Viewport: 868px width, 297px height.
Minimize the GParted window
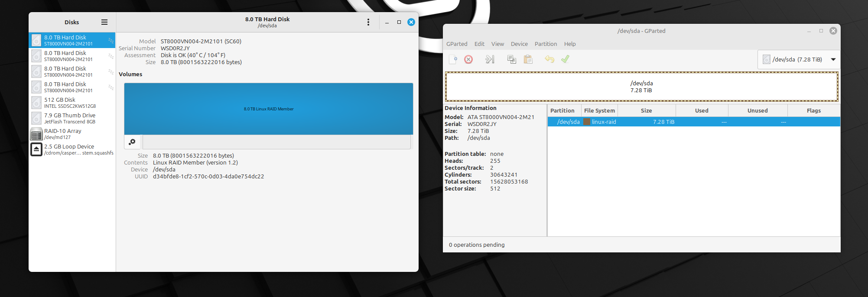809,31
